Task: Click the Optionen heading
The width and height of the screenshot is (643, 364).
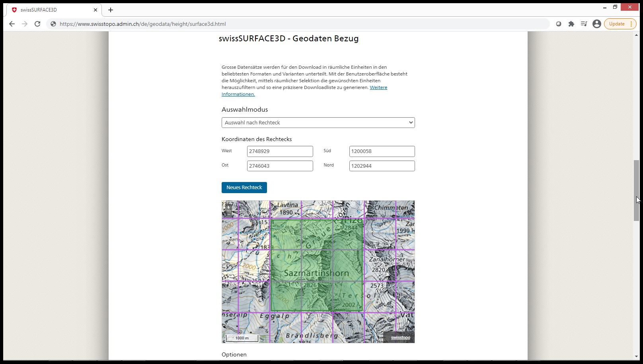Action: (x=234, y=354)
